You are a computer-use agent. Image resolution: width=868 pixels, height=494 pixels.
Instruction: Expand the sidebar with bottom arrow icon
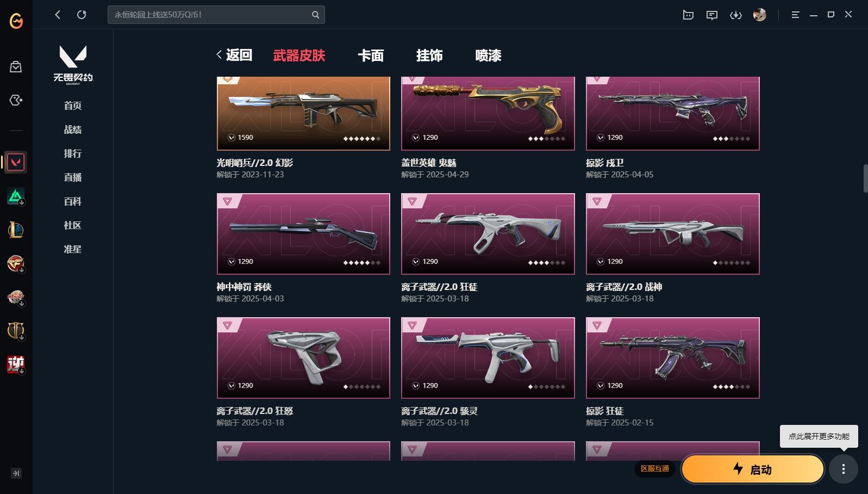click(x=16, y=473)
